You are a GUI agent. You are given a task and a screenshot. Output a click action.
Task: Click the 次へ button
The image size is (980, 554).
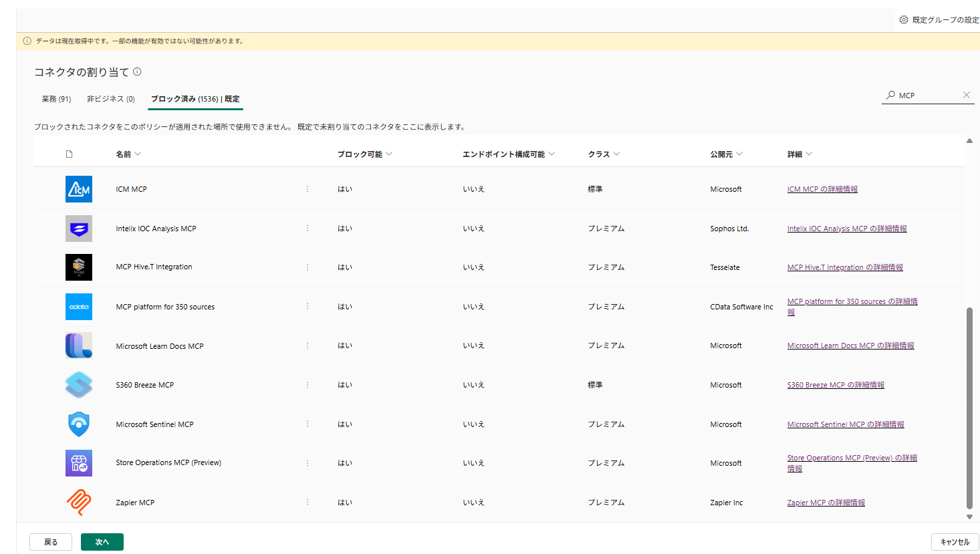tap(102, 542)
